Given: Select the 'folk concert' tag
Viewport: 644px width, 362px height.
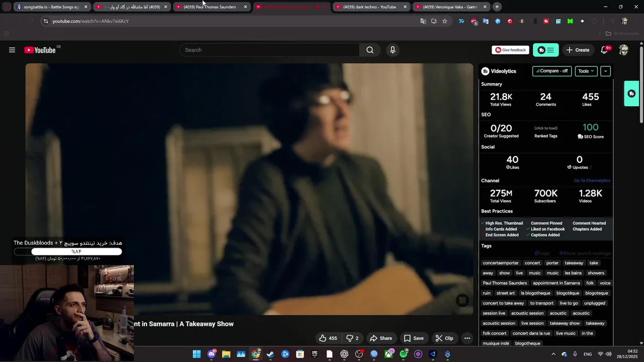Looking at the screenshot, I should point(495,333).
